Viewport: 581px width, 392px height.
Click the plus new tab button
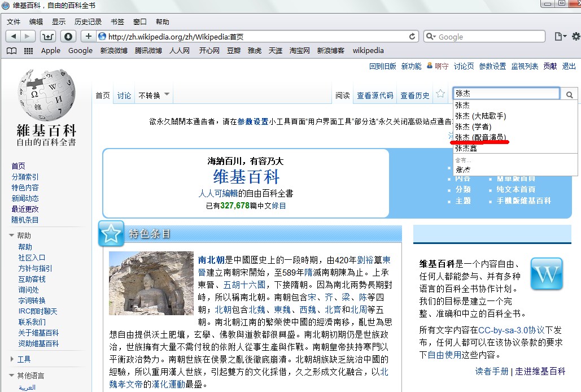click(x=88, y=36)
